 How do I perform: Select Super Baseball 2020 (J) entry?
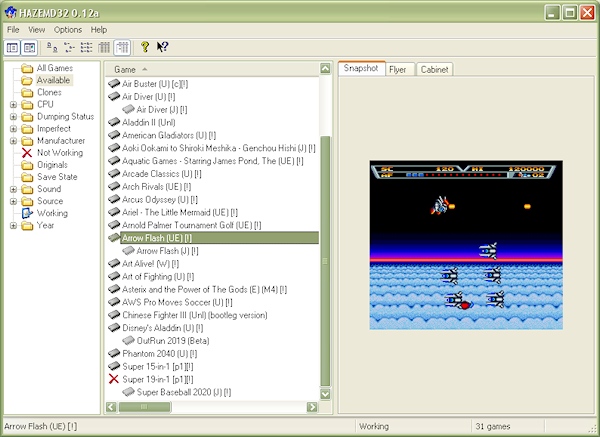pos(184,392)
